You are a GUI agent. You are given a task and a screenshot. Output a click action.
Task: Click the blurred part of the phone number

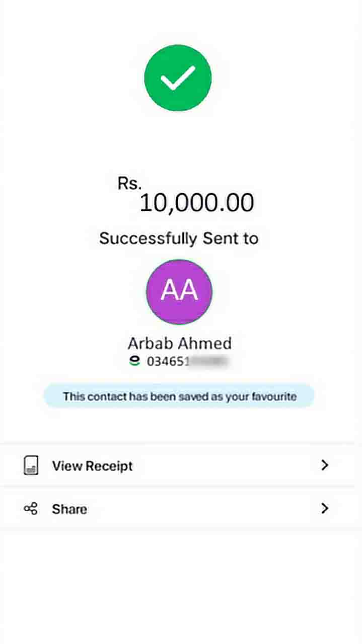click(x=208, y=361)
